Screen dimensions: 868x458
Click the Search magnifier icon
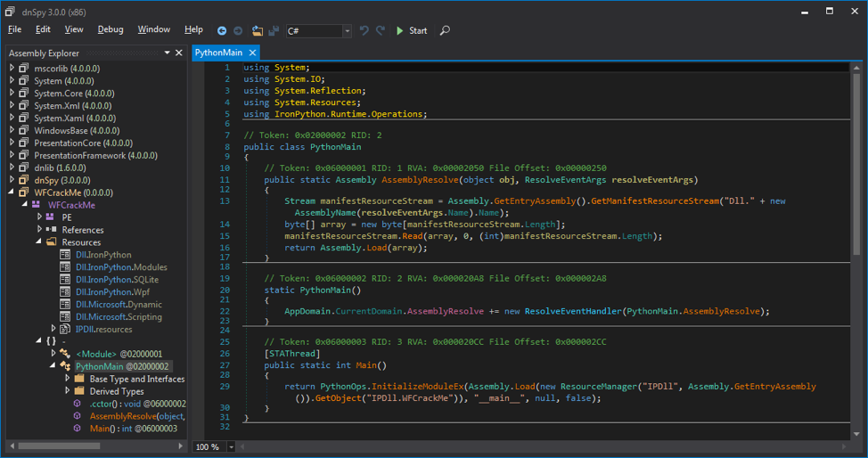tap(445, 30)
